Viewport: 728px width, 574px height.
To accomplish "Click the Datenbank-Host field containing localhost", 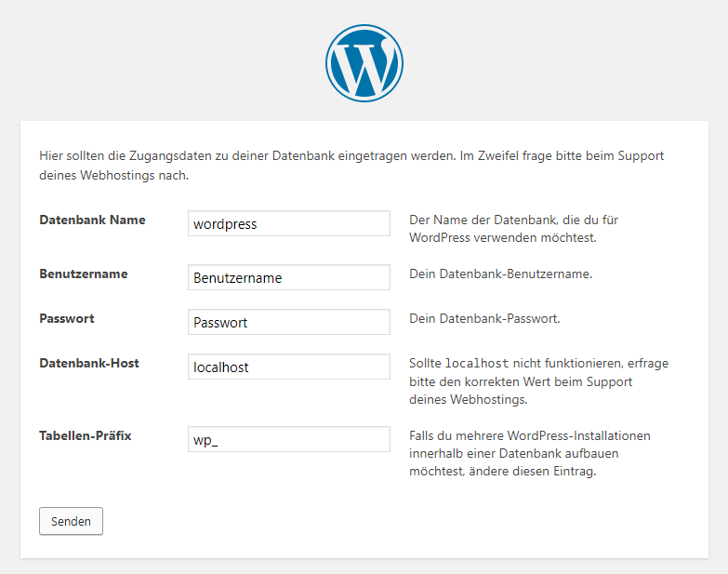I will pyautogui.click(x=289, y=367).
